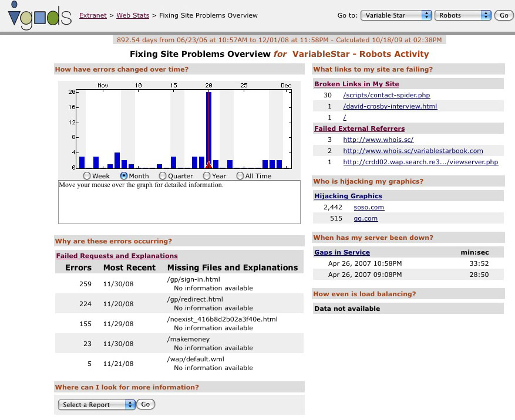Click the Data not available text
Screen dimensions: 515x420
[347, 309]
